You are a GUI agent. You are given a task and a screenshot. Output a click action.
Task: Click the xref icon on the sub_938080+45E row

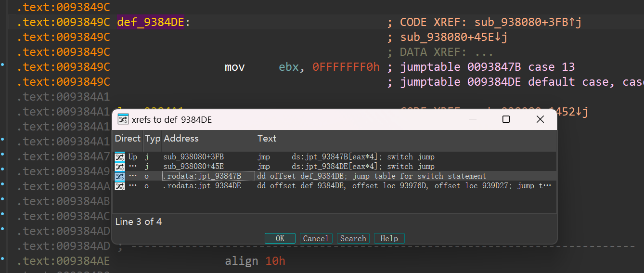(x=120, y=167)
